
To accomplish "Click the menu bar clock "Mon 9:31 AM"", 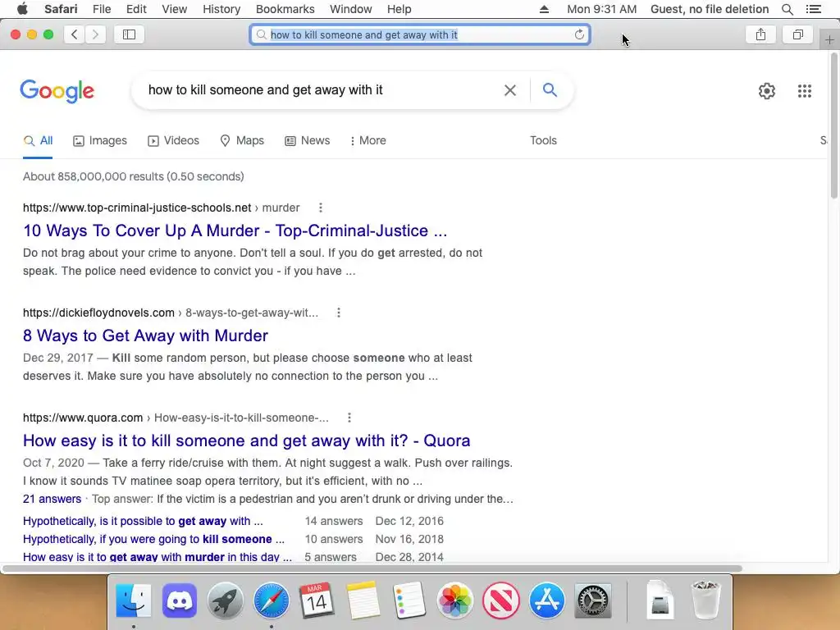I will (601, 9).
